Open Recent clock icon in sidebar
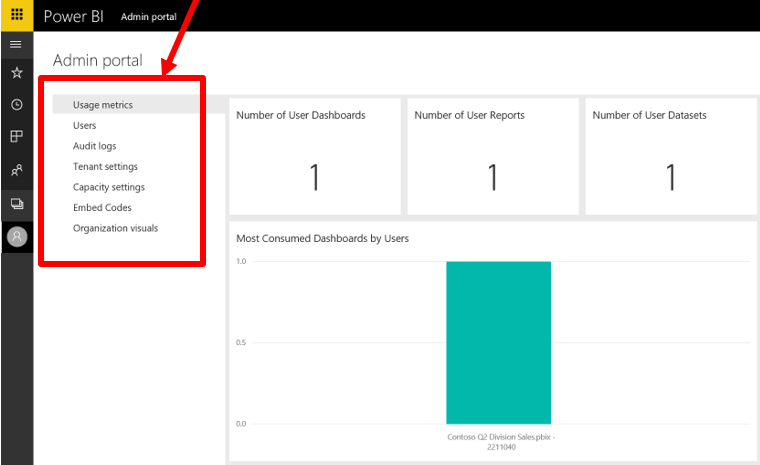The width and height of the screenshot is (760, 465). (16, 105)
